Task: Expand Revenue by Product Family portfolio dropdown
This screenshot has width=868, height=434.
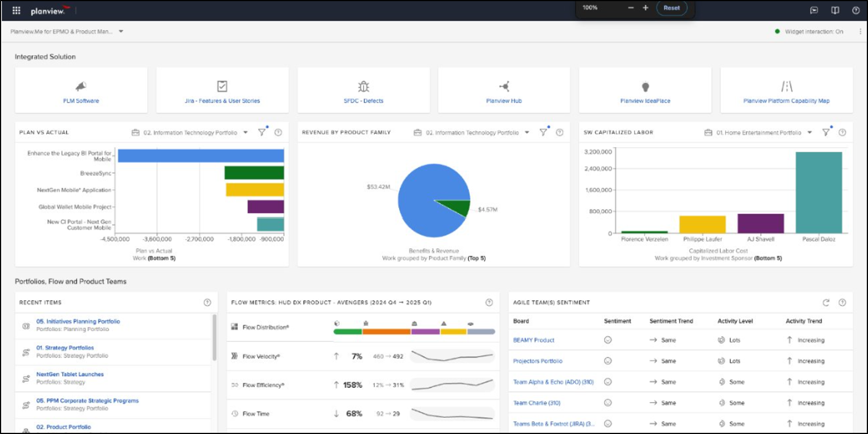Action: [527, 132]
